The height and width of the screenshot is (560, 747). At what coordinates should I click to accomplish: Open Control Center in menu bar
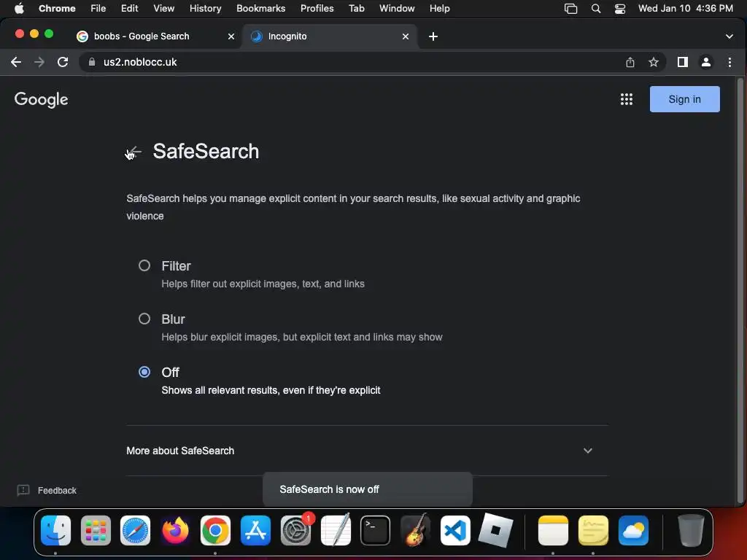click(620, 9)
